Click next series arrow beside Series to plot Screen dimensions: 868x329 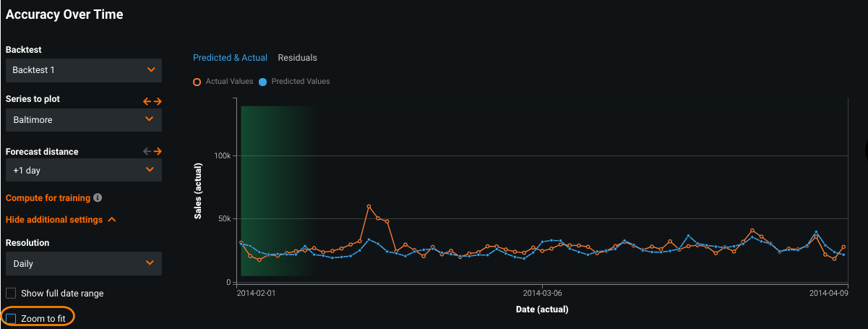pos(158,102)
